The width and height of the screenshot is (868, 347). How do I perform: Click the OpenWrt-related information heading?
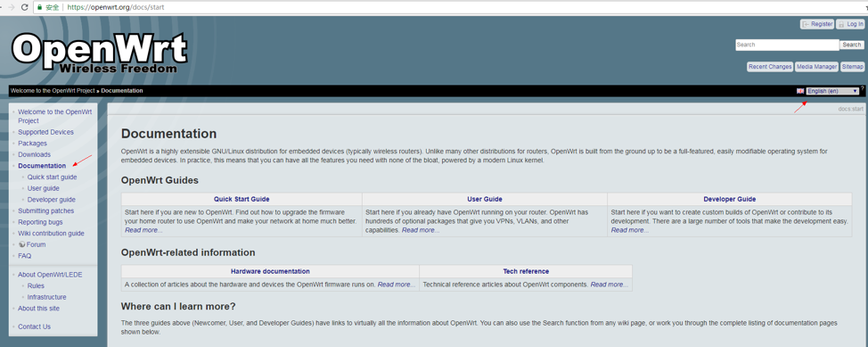[188, 252]
